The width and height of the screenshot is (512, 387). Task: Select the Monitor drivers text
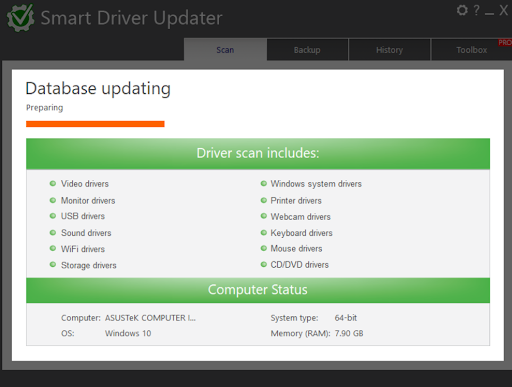pyautogui.click(x=88, y=200)
